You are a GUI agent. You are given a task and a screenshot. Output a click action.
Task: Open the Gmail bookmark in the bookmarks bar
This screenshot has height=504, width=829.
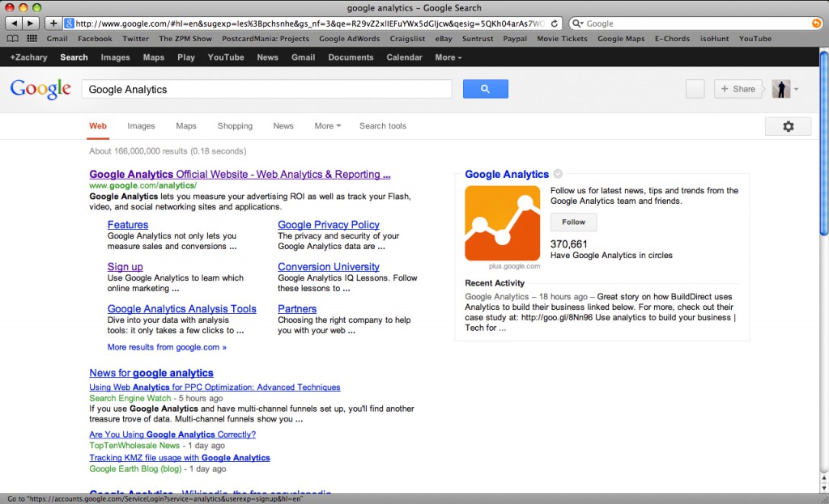click(57, 38)
